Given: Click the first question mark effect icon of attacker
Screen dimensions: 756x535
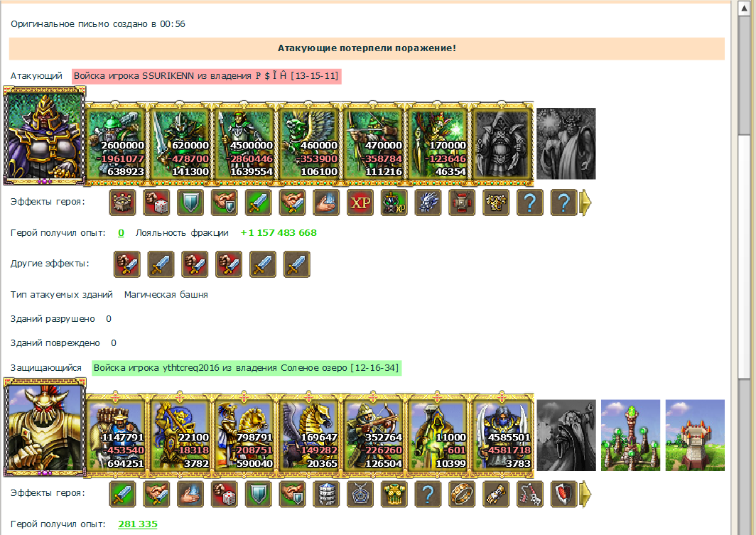Looking at the screenshot, I should (x=530, y=202).
